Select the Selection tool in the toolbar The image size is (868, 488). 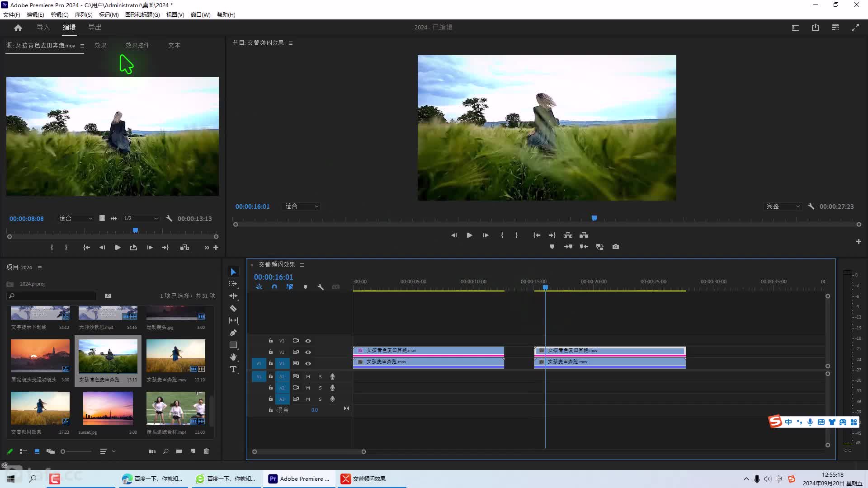click(233, 272)
